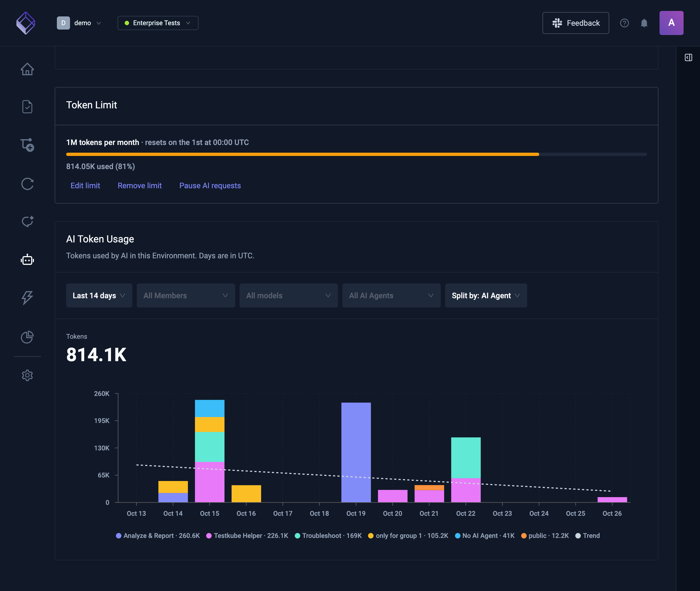Click the help question mark icon

pyautogui.click(x=624, y=23)
